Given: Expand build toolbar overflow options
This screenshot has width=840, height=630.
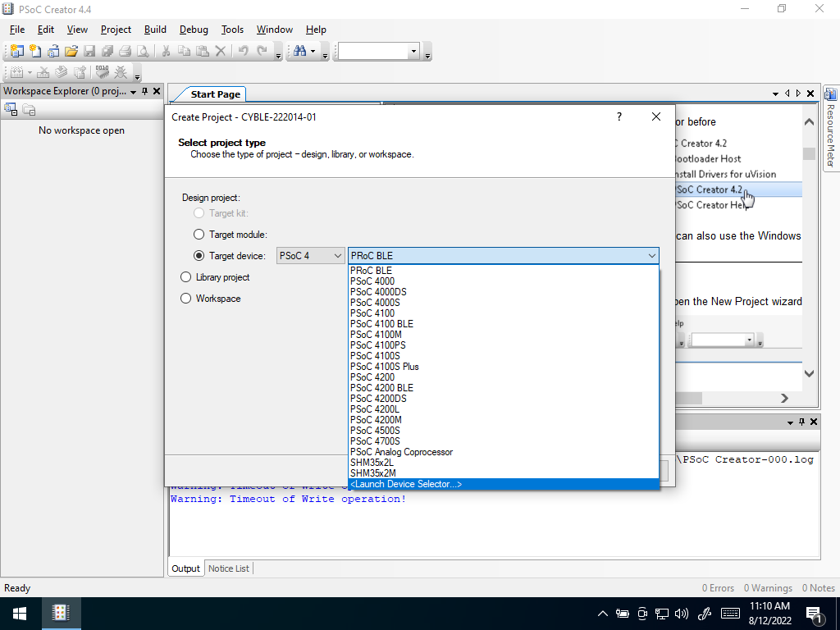Looking at the screenshot, I should pos(137,75).
